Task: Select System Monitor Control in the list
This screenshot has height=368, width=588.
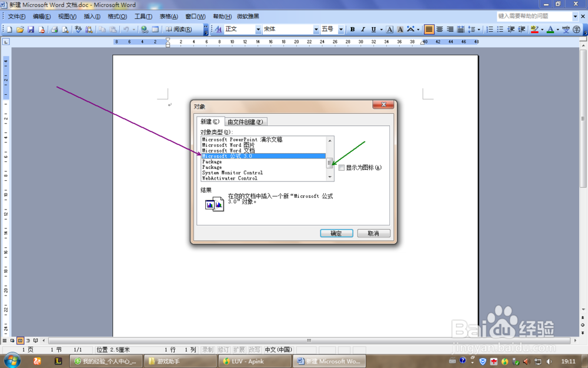Action: pos(263,173)
